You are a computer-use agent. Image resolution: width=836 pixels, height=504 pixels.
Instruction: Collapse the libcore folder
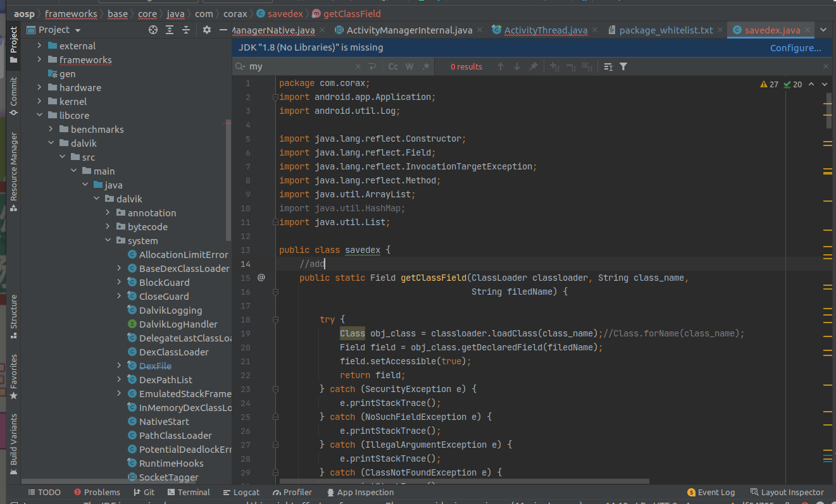tap(39, 116)
